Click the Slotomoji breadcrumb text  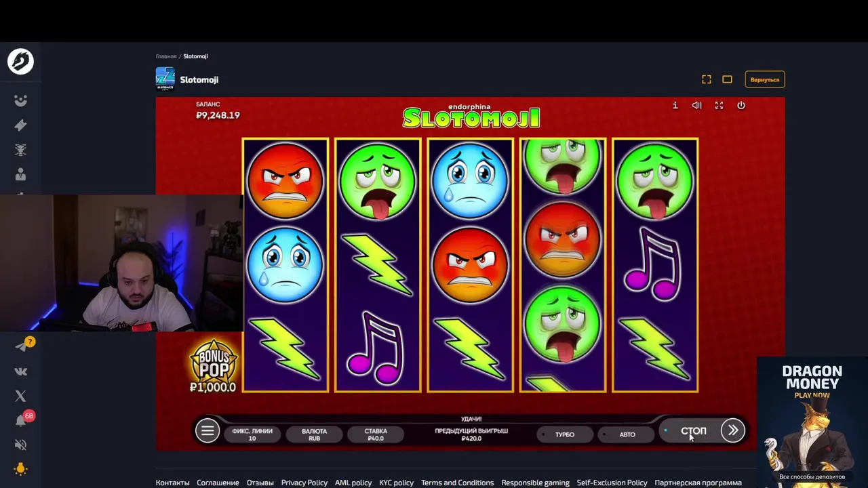(x=195, y=56)
